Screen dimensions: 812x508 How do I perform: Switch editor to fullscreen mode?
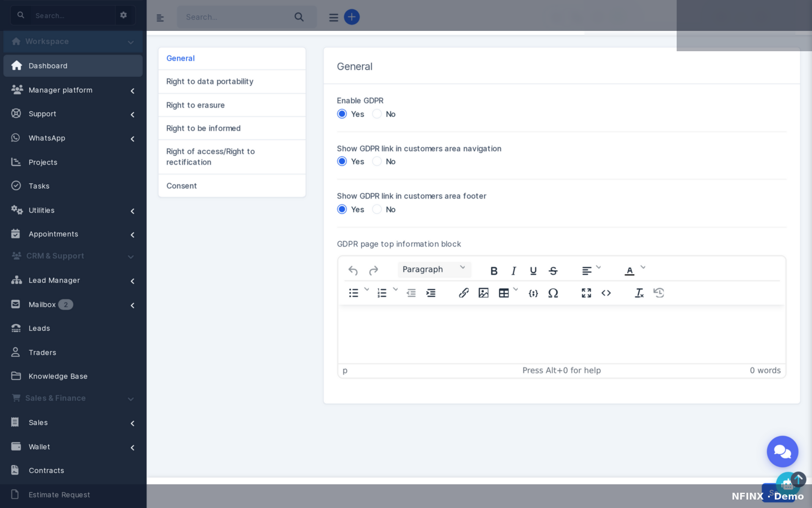[x=586, y=293]
